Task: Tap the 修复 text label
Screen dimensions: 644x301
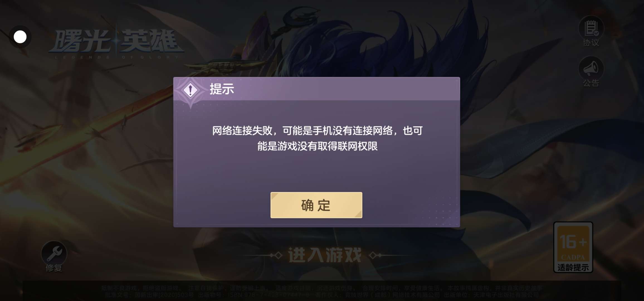Action: (54, 268)
